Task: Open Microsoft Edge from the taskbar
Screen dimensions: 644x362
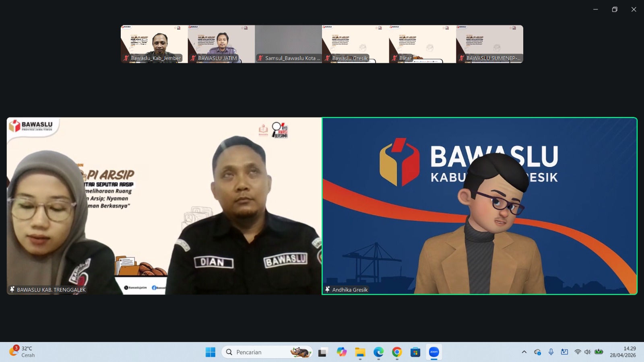Action: (x=378, y=352)
